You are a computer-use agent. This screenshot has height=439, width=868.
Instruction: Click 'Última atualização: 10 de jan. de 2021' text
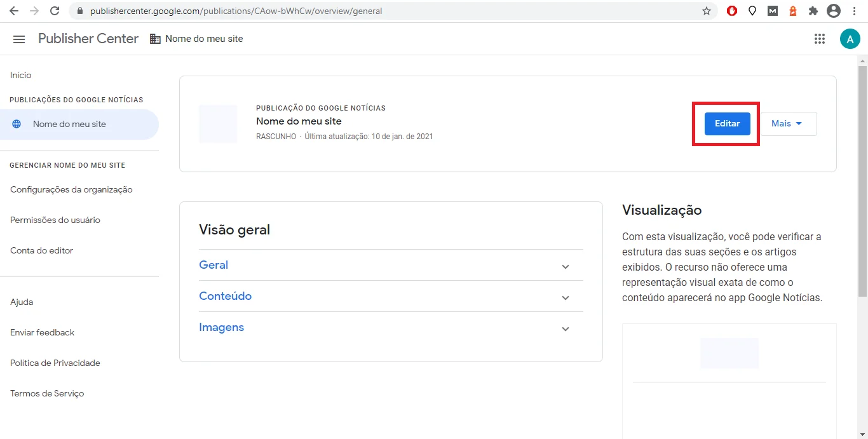(369, 137)
